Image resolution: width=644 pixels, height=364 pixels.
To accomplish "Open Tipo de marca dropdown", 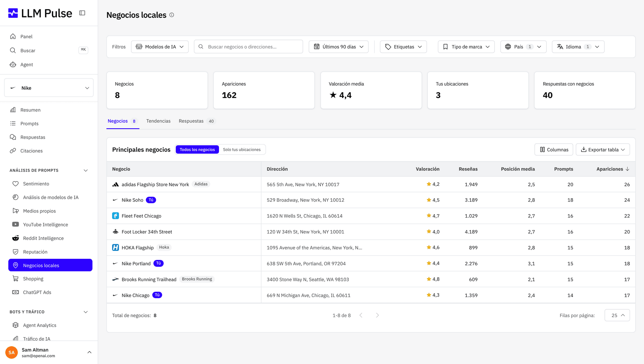I will [x=466, y=47].
